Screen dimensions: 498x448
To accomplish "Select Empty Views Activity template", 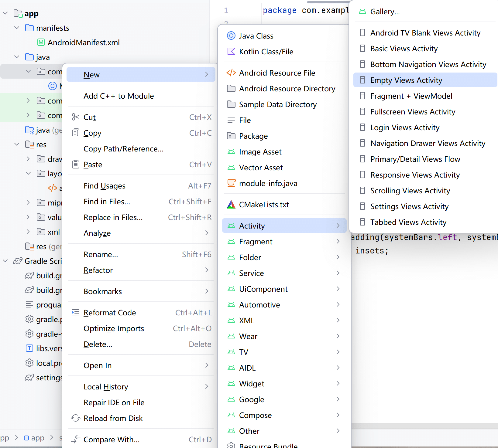I will click(406, 80).
